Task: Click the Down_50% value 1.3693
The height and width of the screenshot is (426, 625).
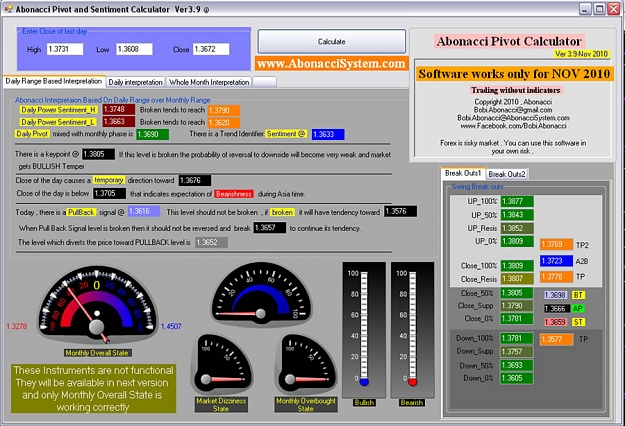Action: point(517,365)
